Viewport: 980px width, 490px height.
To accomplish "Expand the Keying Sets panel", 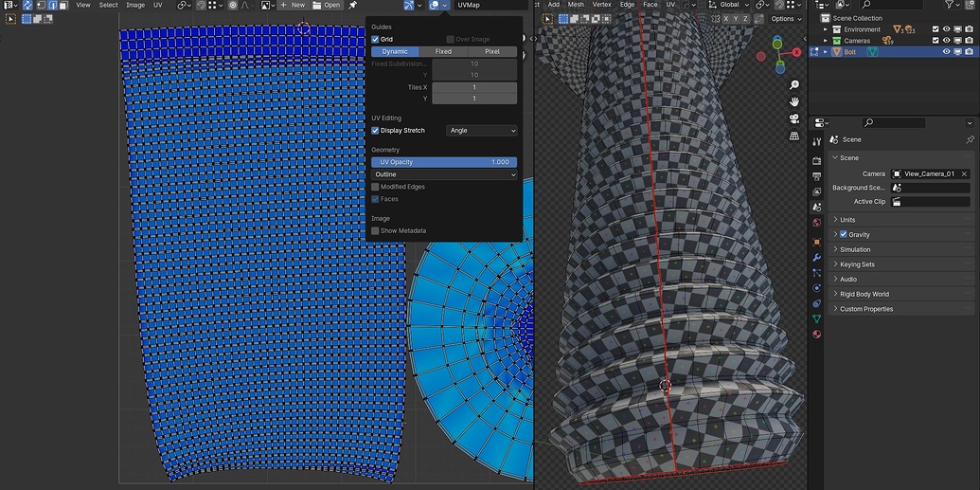I will [x=901, y=264].
